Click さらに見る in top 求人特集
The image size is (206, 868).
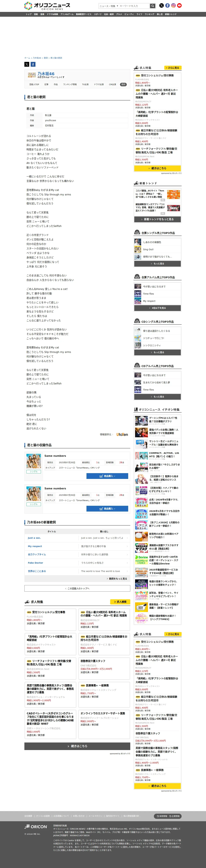click(x=173, y=68)
